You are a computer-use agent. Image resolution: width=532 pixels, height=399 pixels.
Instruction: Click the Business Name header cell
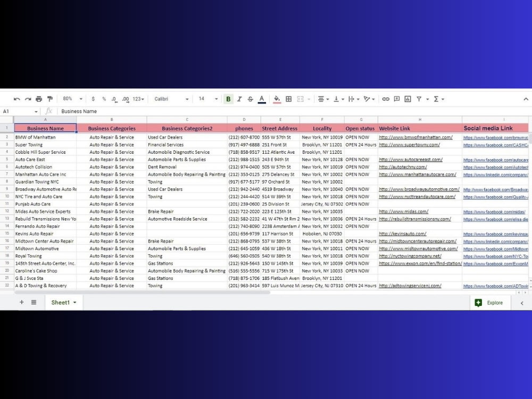[45, 128]
